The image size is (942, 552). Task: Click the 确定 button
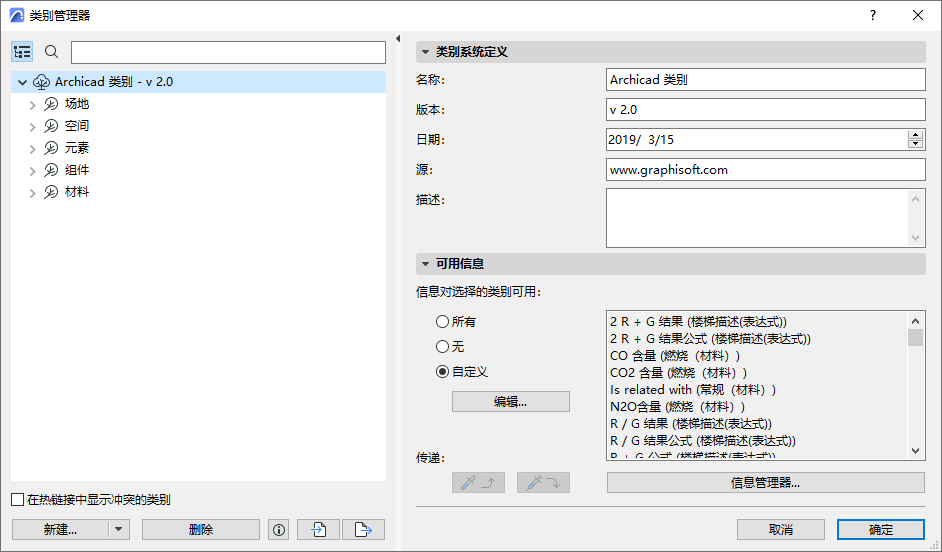click(881, 530)
